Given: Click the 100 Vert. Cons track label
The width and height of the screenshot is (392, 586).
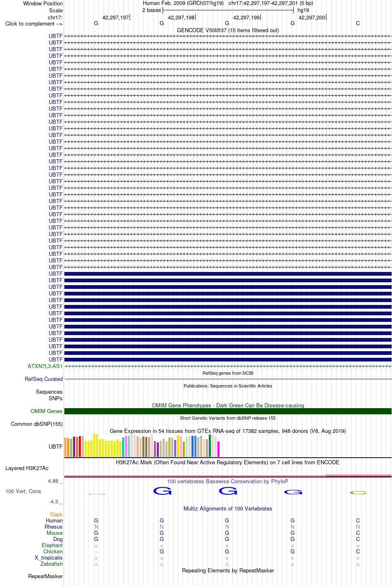Looking at the screenshot, I should pos(23,491).
